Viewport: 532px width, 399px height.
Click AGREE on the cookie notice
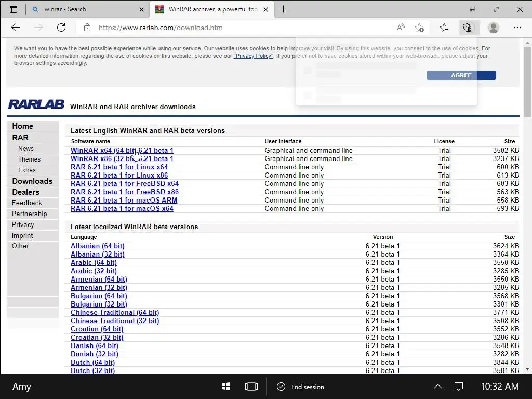click(x=461, y=75)
